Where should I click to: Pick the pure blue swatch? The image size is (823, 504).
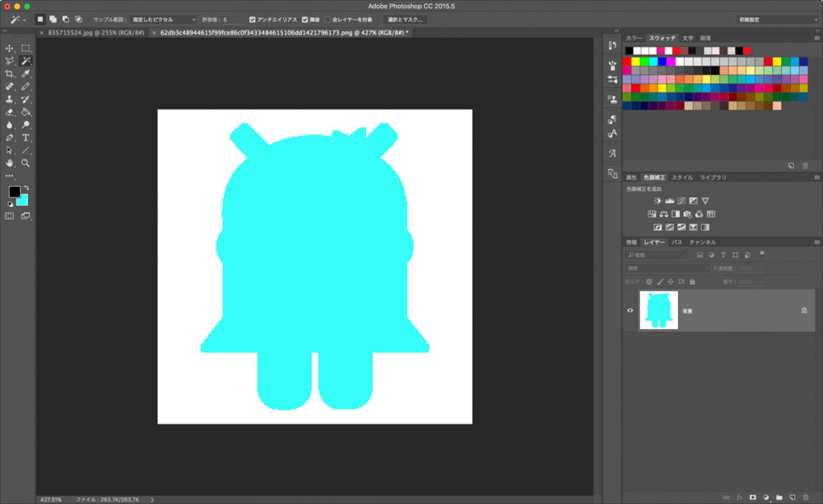[x=662, y=62]
